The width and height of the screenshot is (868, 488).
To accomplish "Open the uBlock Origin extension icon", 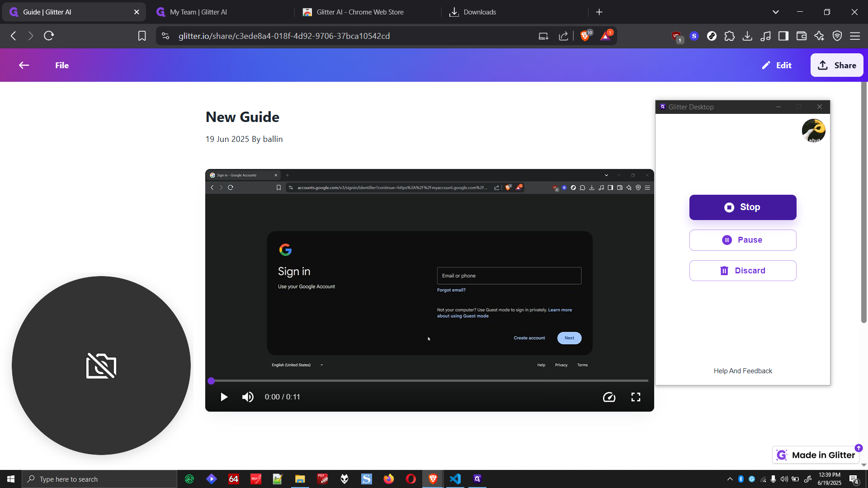I will pos(676,36).
